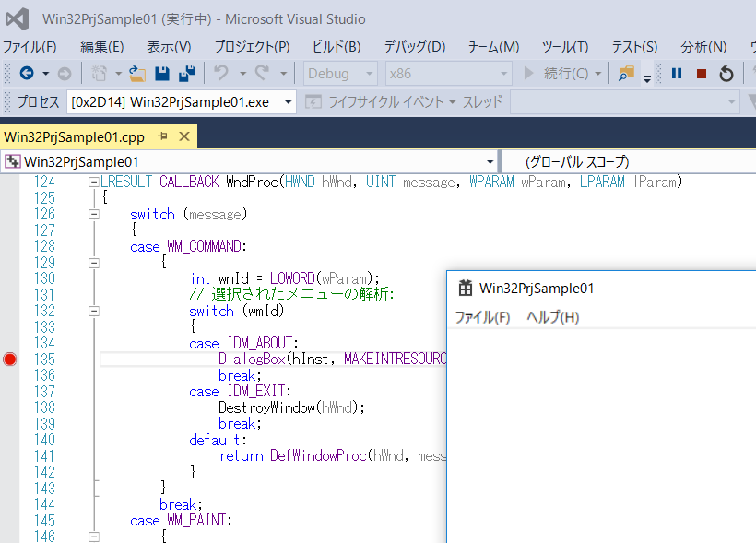Collapse the switch (message) block at line 126
This screenshot has height=543, width=756.
[x=93, y=214]
